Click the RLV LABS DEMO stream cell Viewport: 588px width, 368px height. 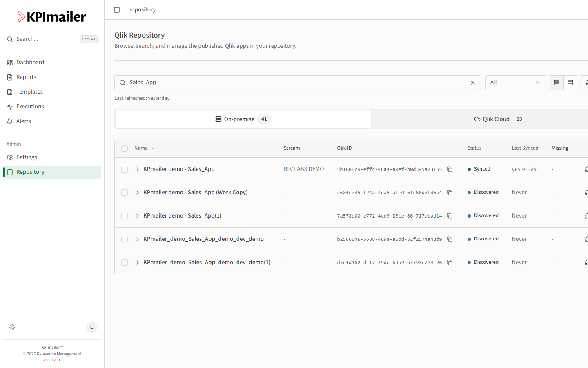tap(304, 169)
